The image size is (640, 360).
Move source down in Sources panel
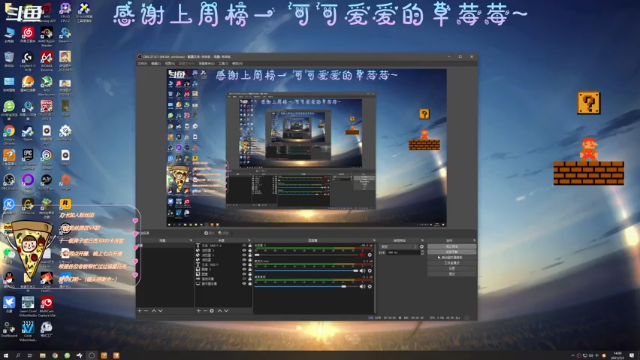click(226, 311)
